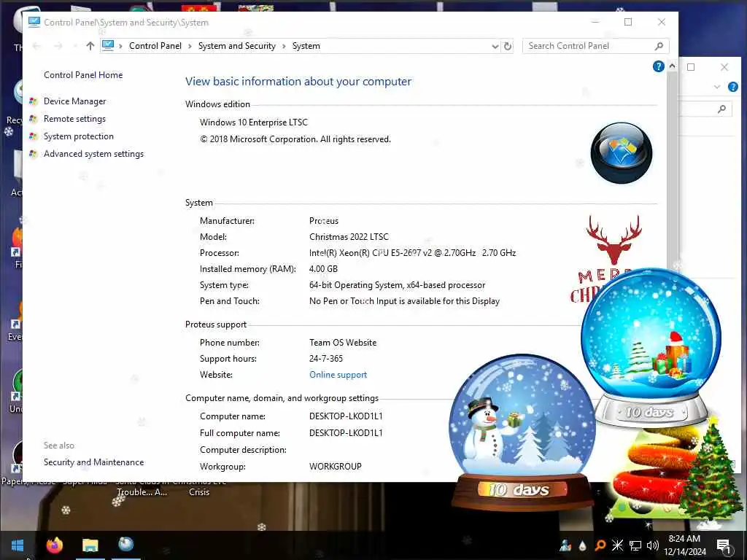Open the volume control tray icon
The height and width of the screenshot is (560, 747).
coord(653,545)
